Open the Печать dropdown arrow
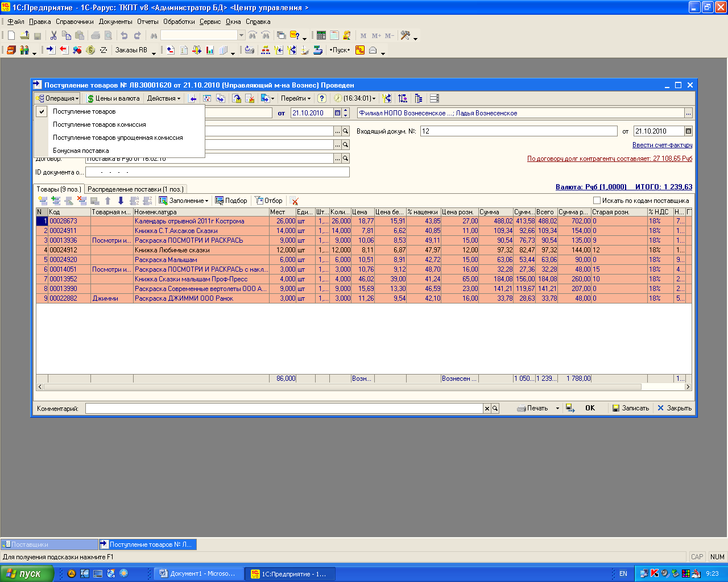728x582 pixels. (557, 408)
